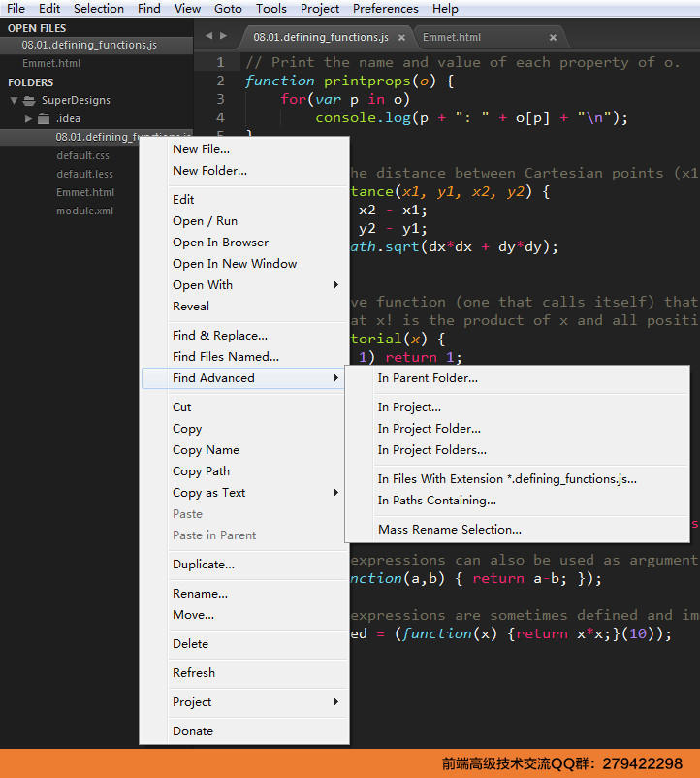This screenshot has width=700, height=778.
Task: Expand the Copy as Text submenu
Action: click(x=336, y=492)
